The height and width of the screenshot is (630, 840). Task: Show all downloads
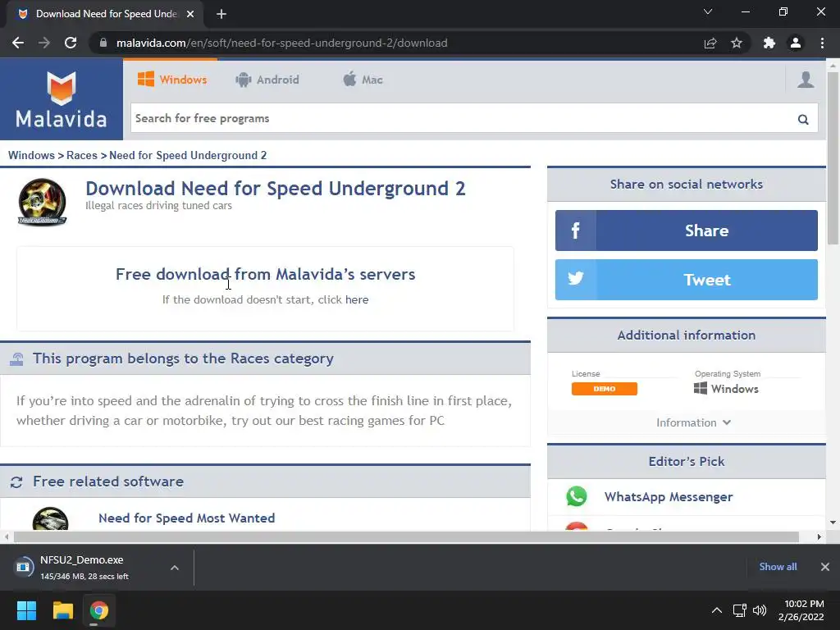pos(778,567)
